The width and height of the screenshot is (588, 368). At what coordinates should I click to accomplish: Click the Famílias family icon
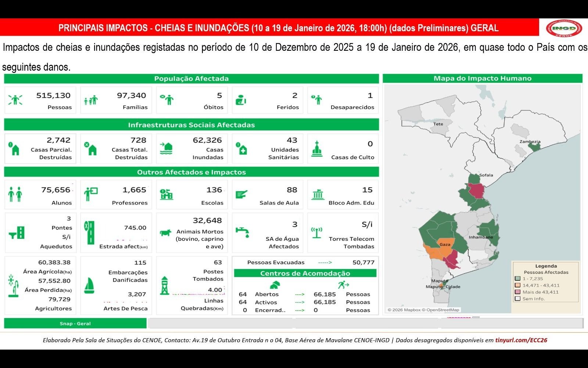91,100
